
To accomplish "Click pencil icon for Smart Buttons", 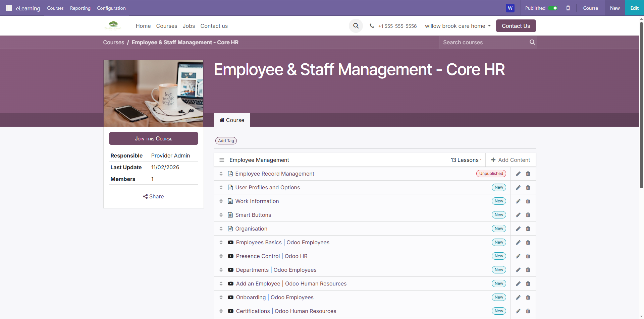I will [x=518, y=215].
